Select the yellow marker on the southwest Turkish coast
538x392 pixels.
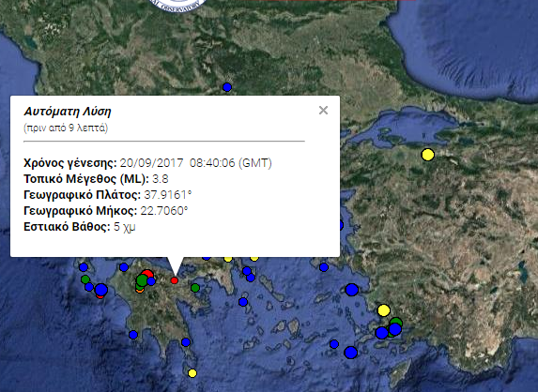point(384,310)
